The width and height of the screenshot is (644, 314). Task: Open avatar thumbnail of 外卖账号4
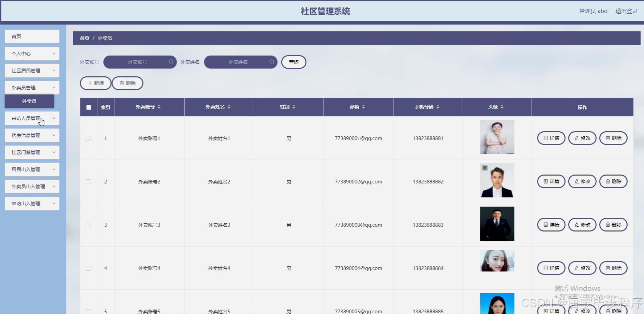click(x=497, y=261)
